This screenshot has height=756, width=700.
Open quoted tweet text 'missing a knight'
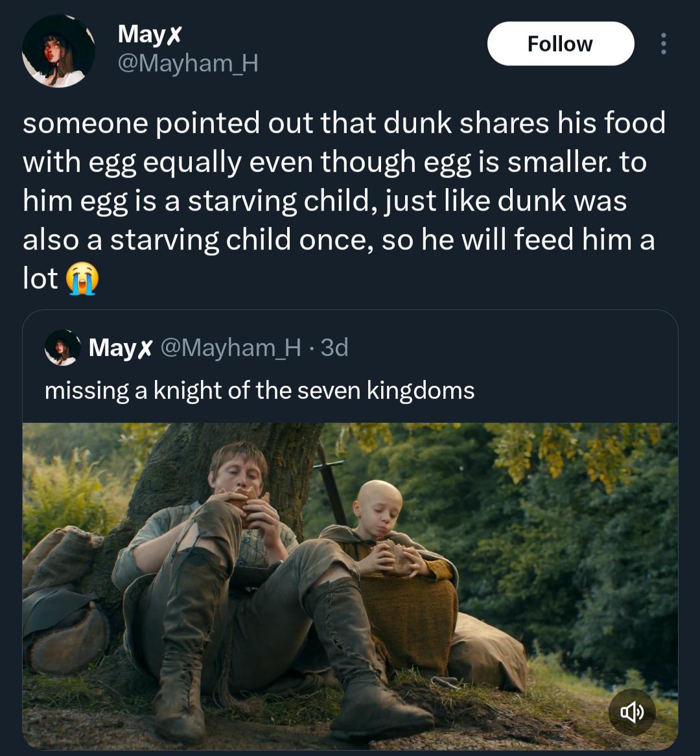[x=259, y=390]
